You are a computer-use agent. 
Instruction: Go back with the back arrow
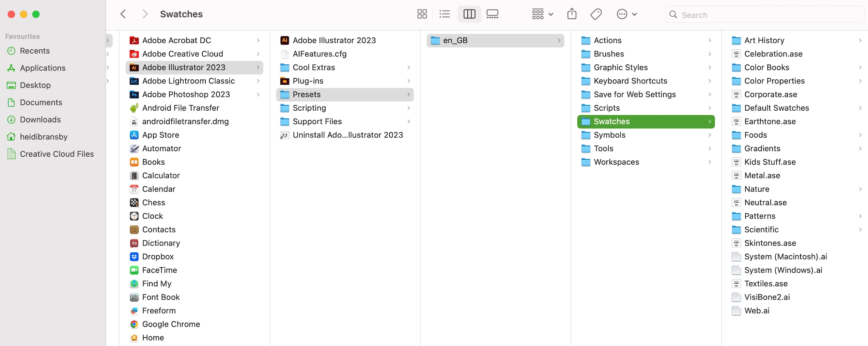pyautogui.click(x=123, y=14)
